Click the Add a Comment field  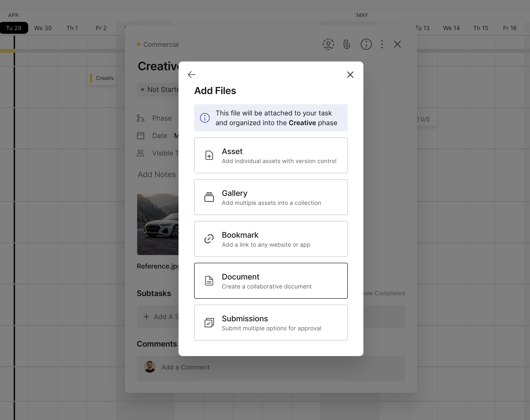185,367
